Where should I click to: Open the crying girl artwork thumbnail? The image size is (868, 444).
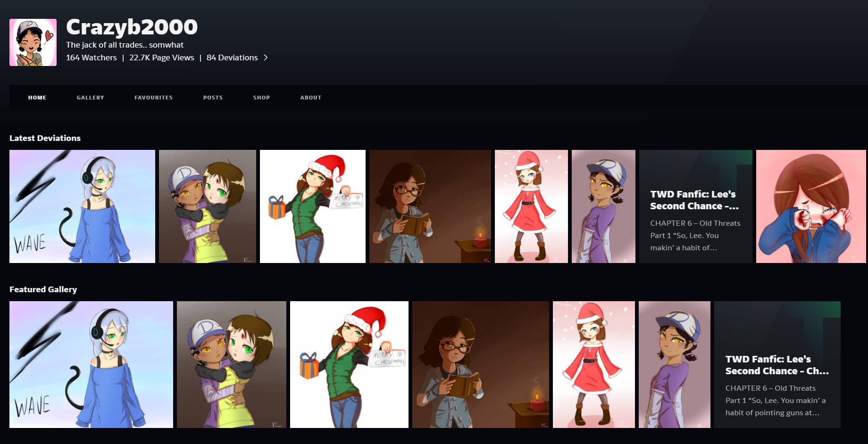click(x=811, y=206)
